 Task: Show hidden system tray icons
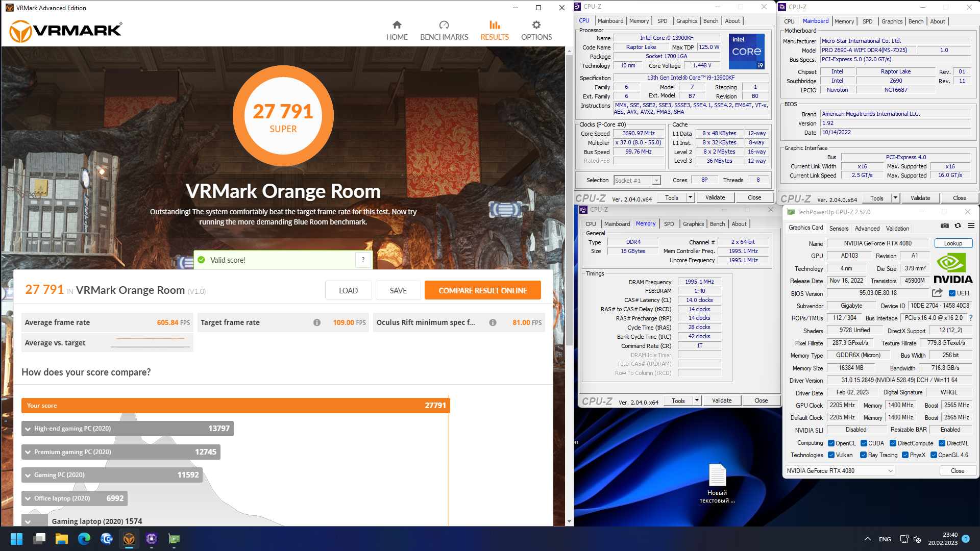click(867, 539)
